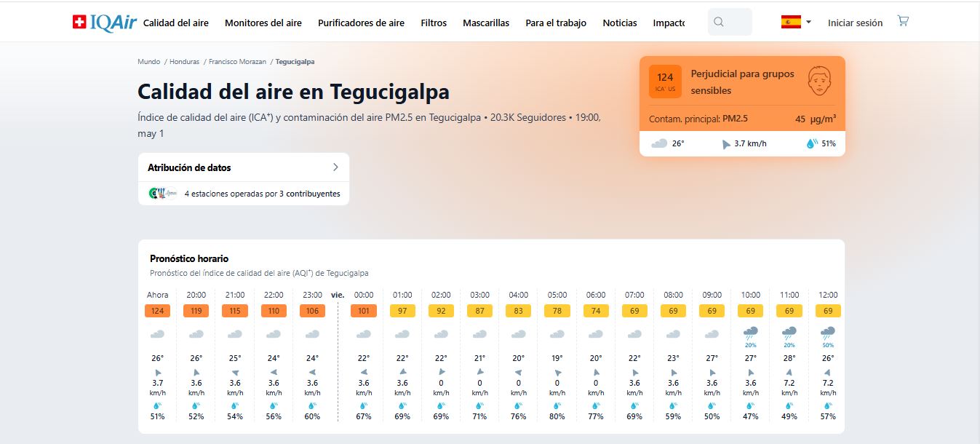Click wind arrow icon beside 3.7 km/h
The width and height of the screenshot is (980, 444).
pos(726,144)
